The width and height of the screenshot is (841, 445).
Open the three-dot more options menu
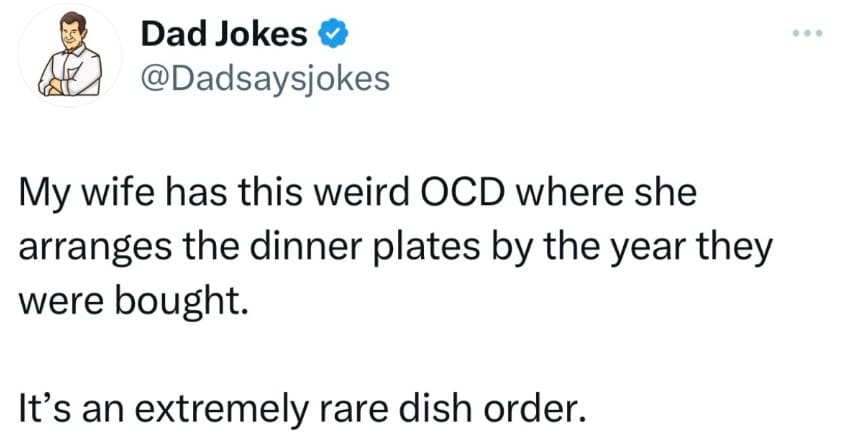coord(807,33)
